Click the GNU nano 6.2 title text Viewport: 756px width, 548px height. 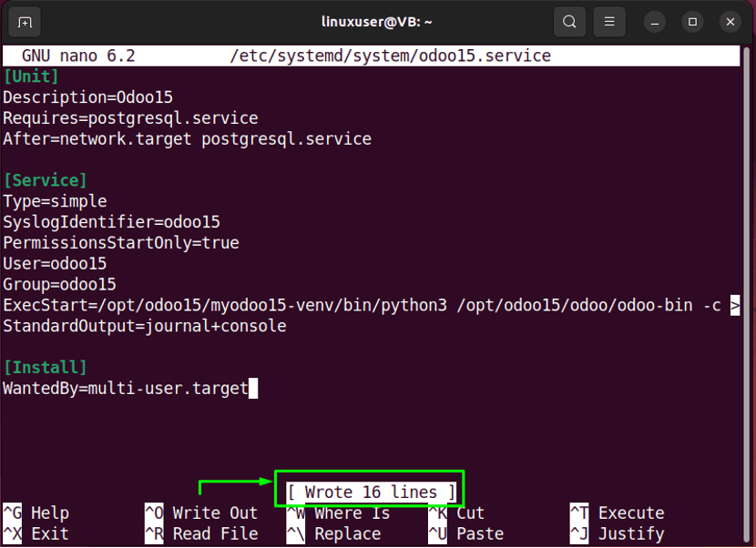[x=78, y=56]
